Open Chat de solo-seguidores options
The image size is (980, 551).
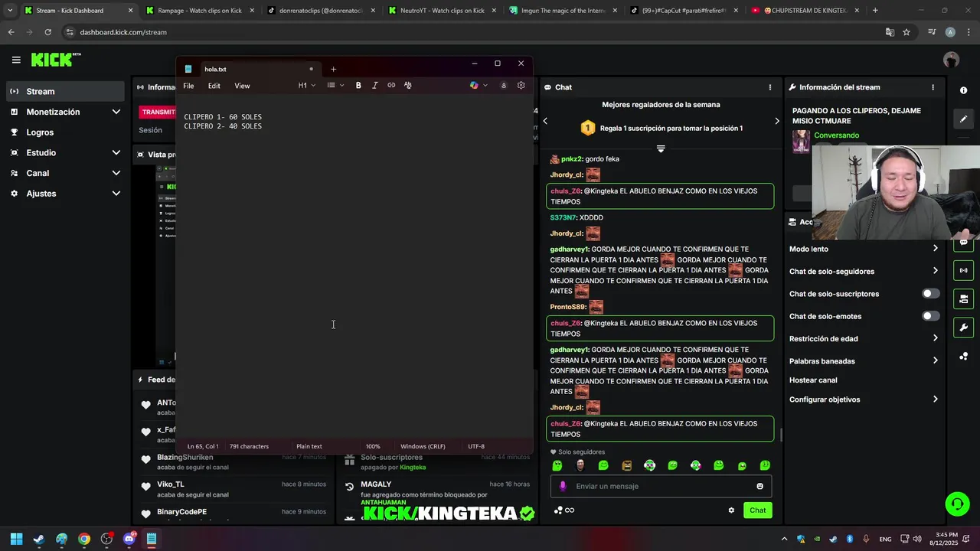pos(864,272)
